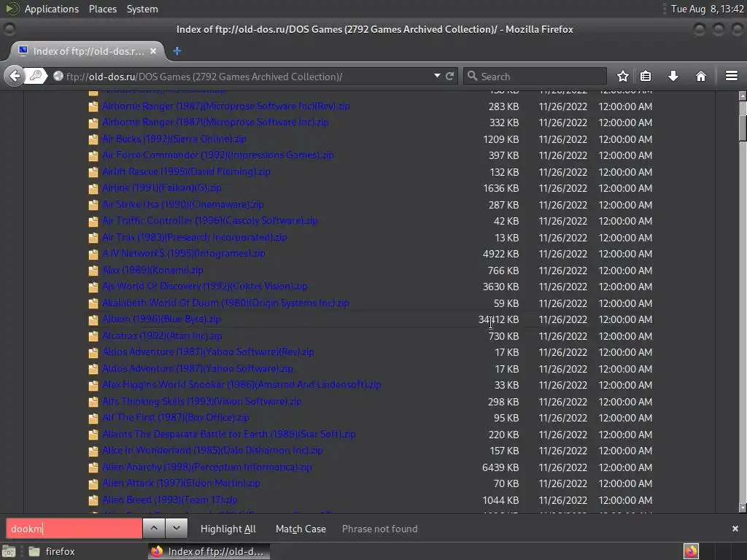Screen dimensions: 747x560
Task: Open the Places menu
Action: pyautogui.click(x=103, y=9)
